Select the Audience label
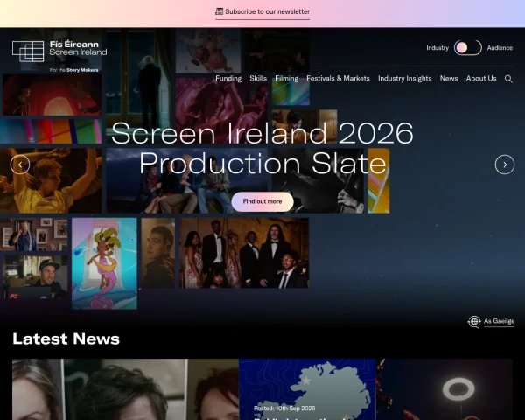Screen dimensions: 525x420 (500, 48)
